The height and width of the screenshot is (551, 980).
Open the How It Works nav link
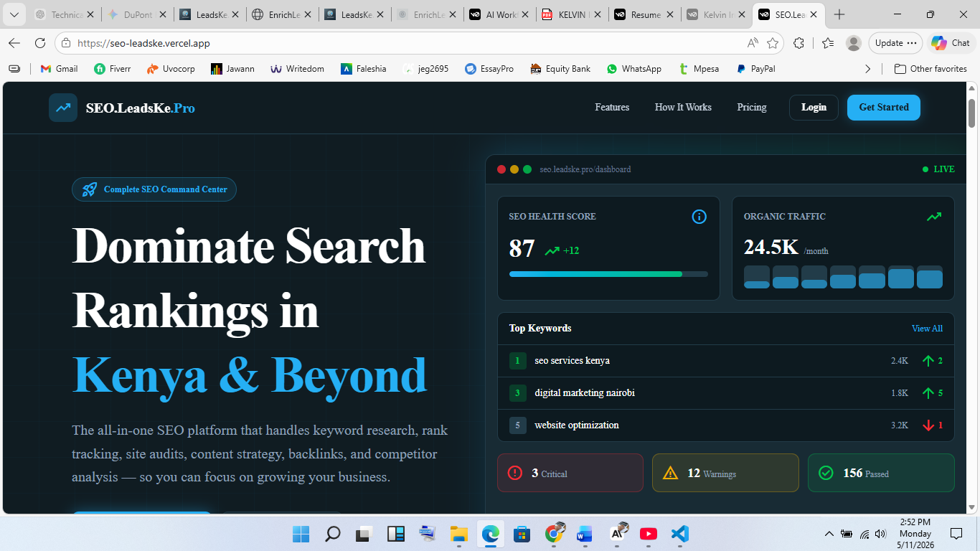pyautogui.click(x=683, y=108)
